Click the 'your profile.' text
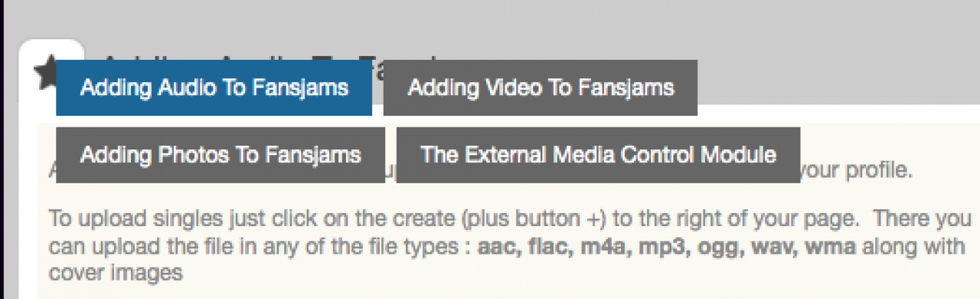The width and height of the screenshot is (980, 299). coord(855,170)
